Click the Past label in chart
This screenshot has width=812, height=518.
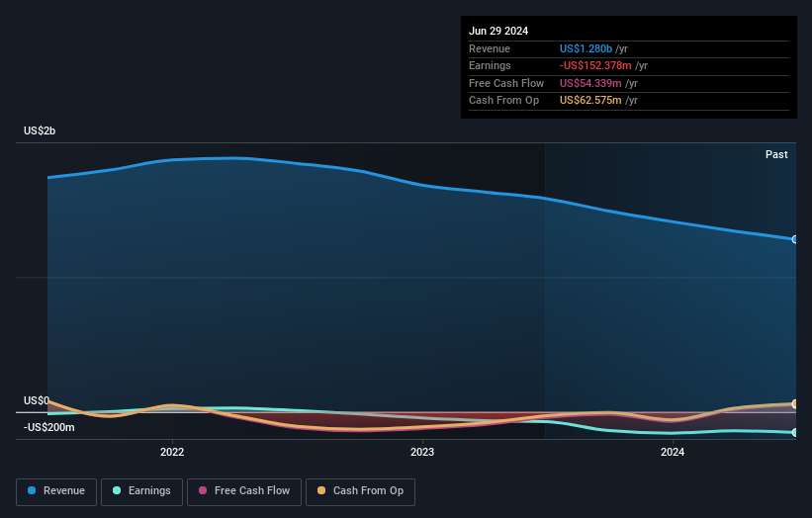click(776, 154)
